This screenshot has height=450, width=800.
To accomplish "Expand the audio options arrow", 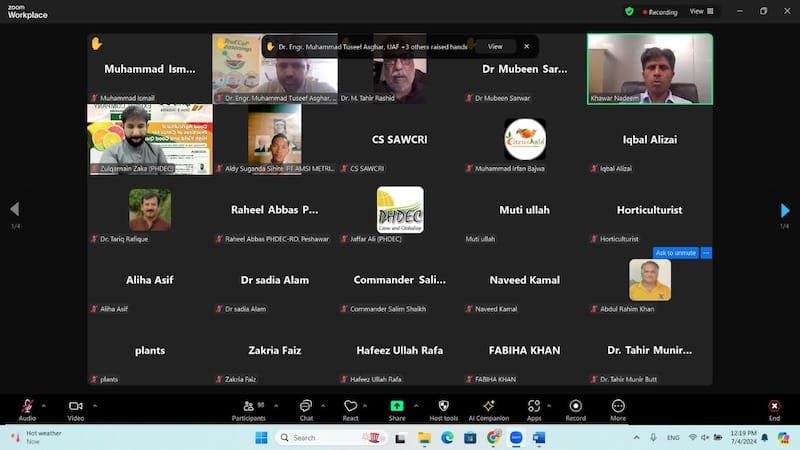I will (44, 404).
